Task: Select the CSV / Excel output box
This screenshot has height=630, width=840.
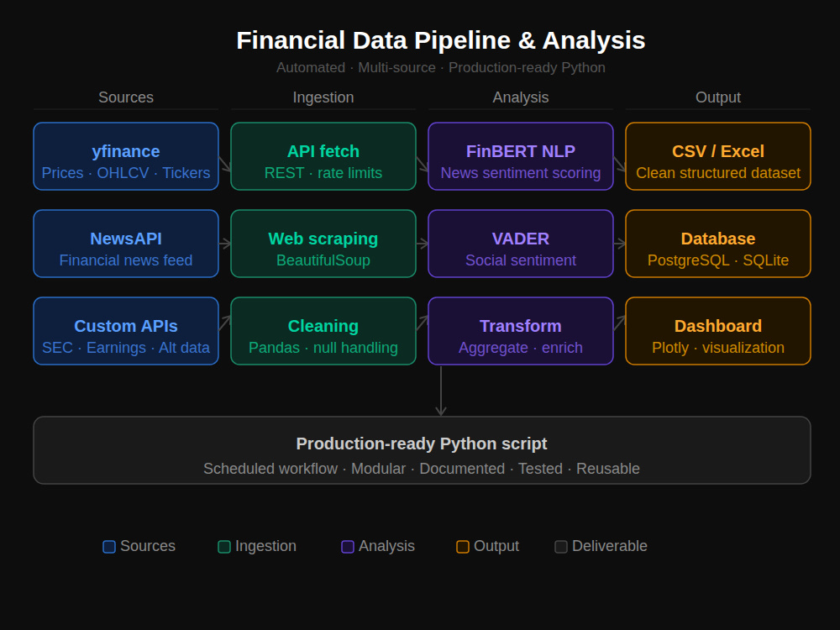Action: (x=718, y=156)
